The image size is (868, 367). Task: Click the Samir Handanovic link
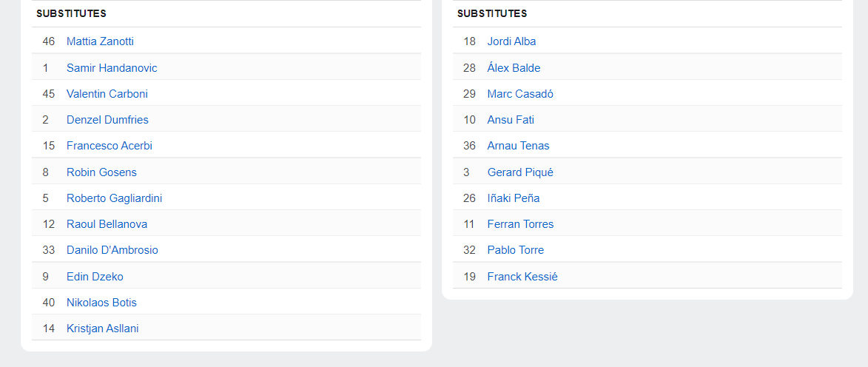(x=112, y=68)
